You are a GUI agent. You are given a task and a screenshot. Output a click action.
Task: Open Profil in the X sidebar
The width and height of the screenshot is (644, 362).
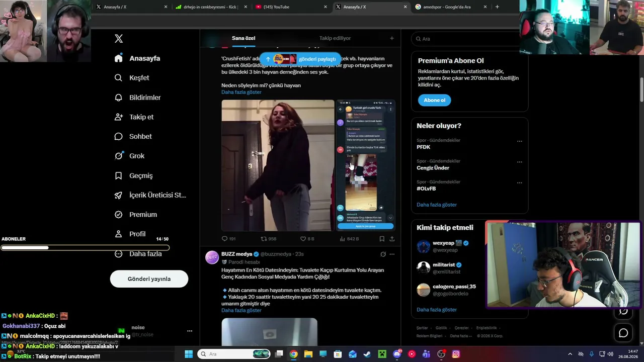coord(130,234)
